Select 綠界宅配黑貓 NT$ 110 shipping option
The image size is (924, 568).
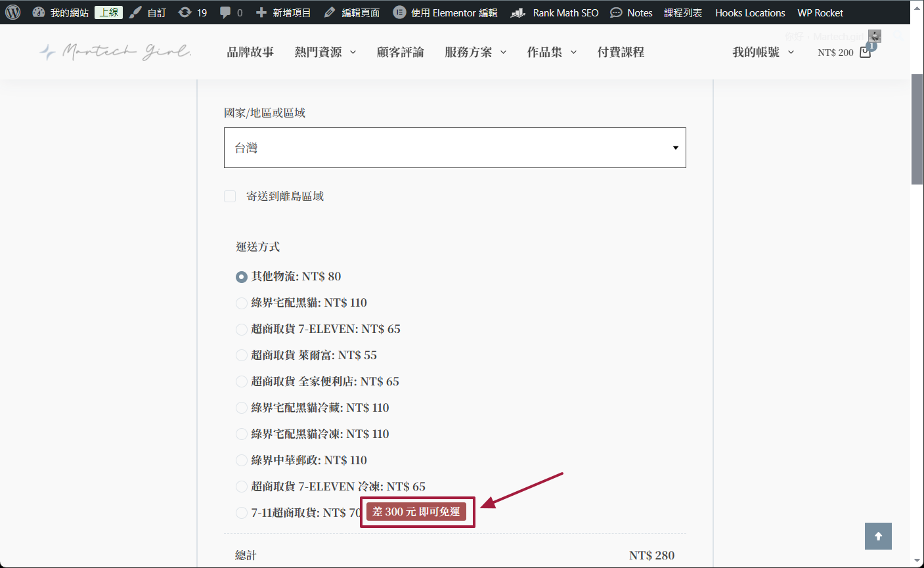coord(242,303)
